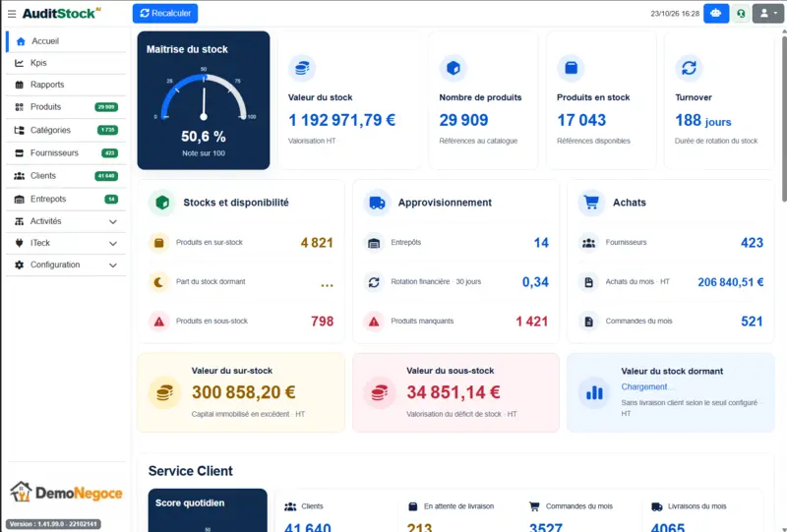Click the 0,34 rotation financière value

pos(535,282)
